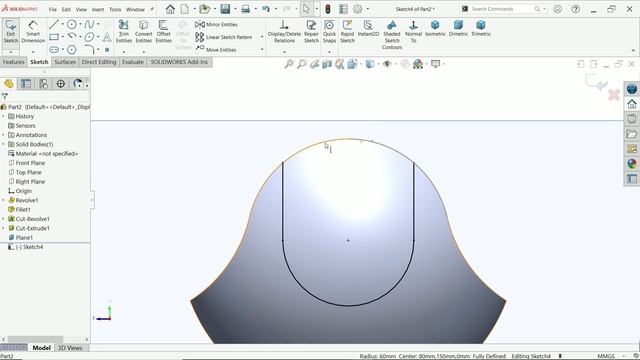Toggle Instant2D mode
The image size is (640, 360).
pyautogui.click(x=368, y=29)
